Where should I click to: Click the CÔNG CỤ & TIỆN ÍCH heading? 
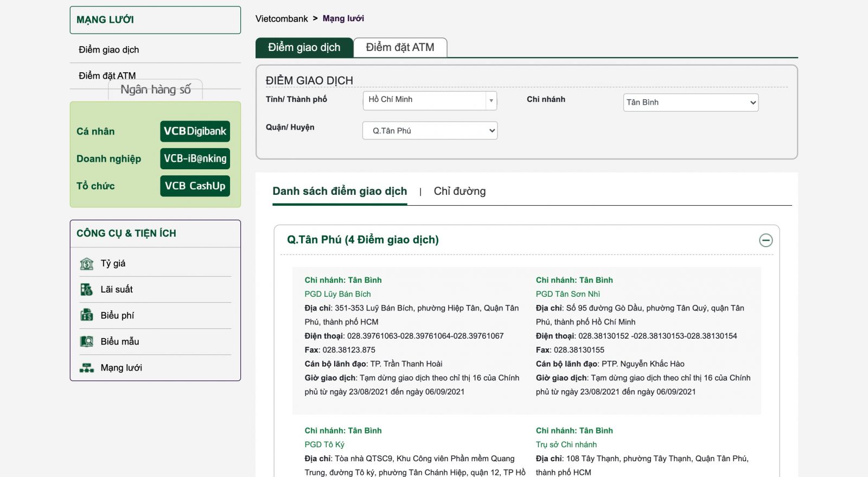[x=126, y=233]
